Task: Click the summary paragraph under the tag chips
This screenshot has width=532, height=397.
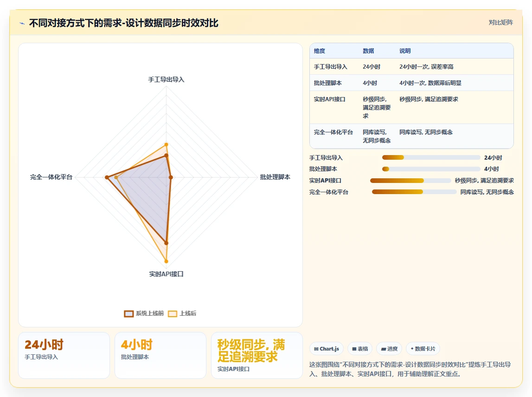Action: click(x=410, y=369)
